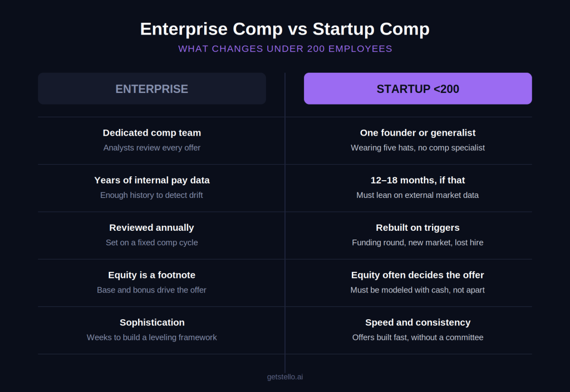Select the Analysts review every offer text
The width and height of the screenshot is (570, 392).
click(x=152, y=148)
